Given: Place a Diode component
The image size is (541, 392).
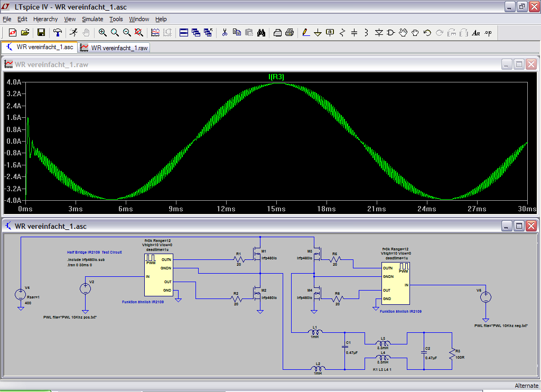Looking at the screenshot, I should pyautogui.click(x=379, y=32).
